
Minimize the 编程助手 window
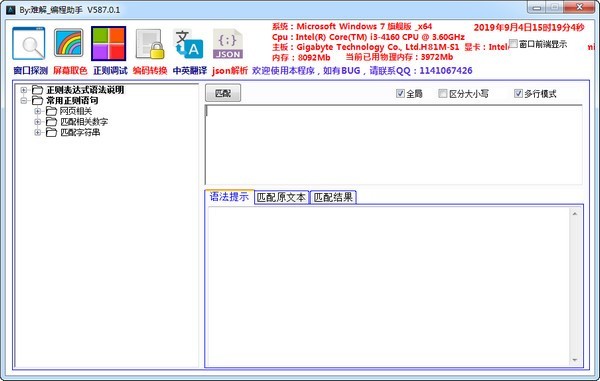536,7
